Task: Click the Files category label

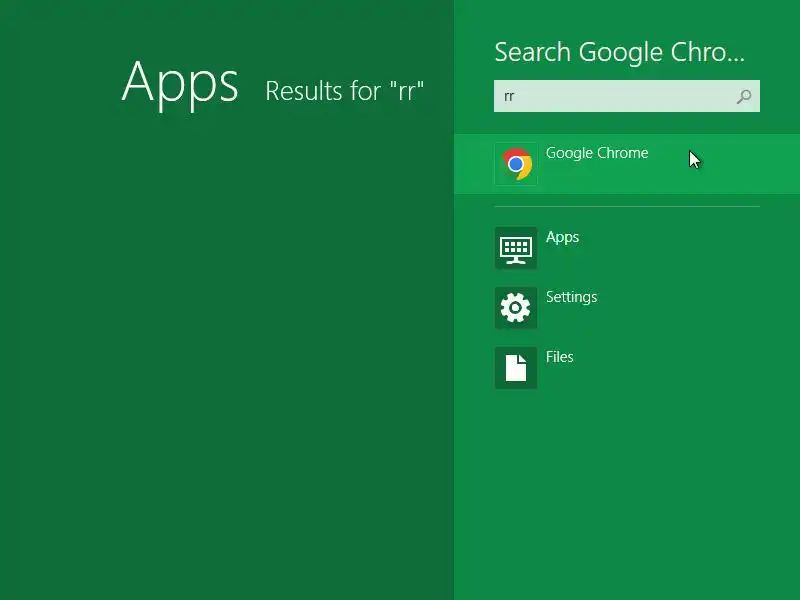Action: coord(560,357)
